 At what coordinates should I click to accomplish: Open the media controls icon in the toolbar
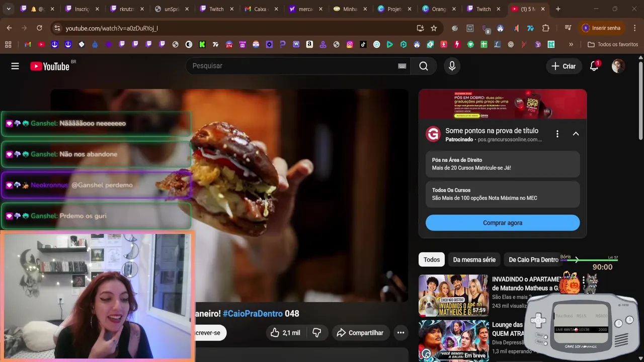pos(568,28)
